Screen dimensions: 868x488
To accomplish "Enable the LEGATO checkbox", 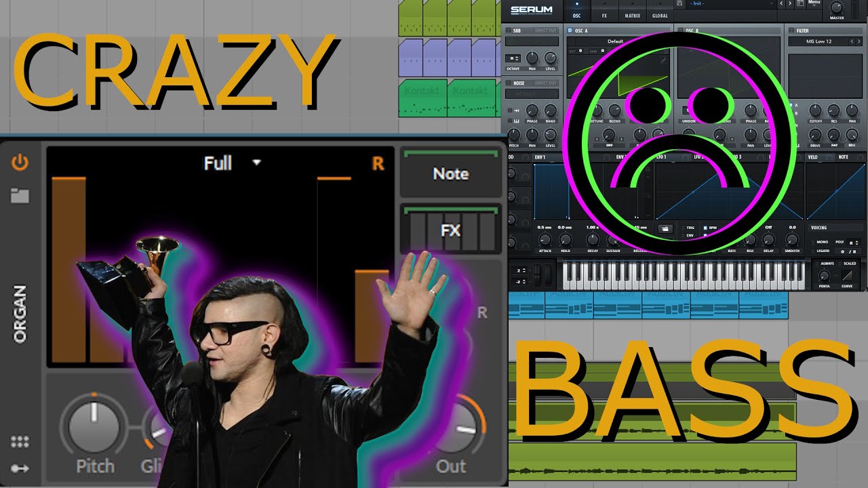I will 813,251.
